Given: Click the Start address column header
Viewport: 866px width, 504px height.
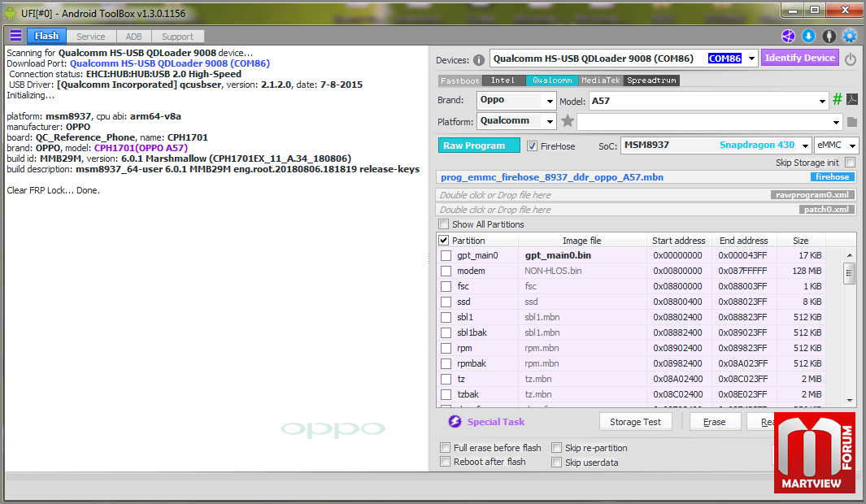Looking at the screenshot, I should [x=679, y=241].
